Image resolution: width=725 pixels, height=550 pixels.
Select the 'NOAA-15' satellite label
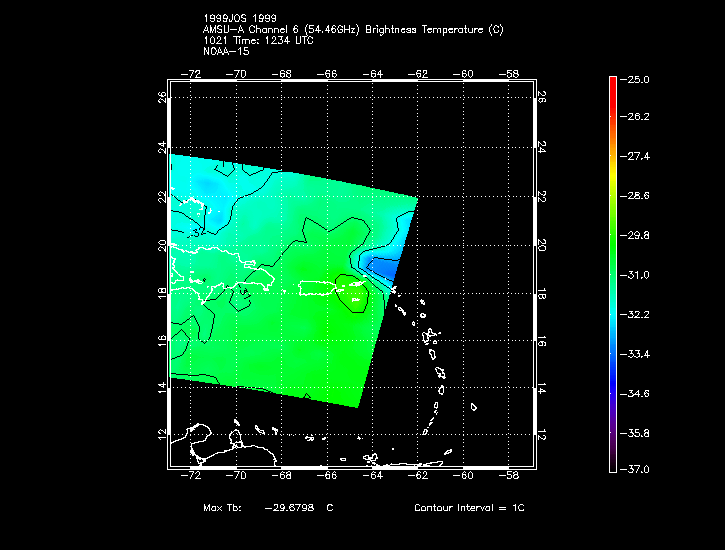pyautogui.click(x=226, y=51)
